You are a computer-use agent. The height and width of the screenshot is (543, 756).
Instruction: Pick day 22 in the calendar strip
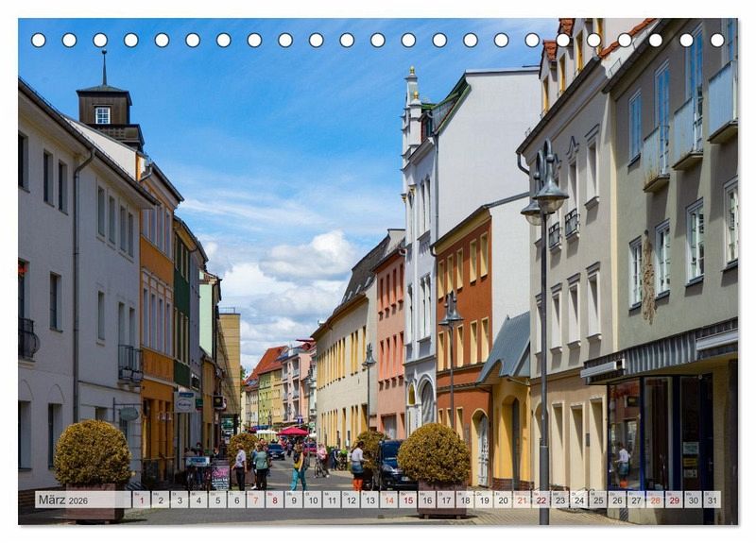[541, 500]
